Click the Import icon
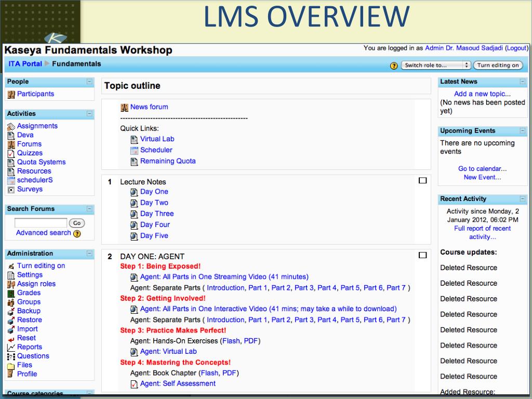 [x=11, y=329]
